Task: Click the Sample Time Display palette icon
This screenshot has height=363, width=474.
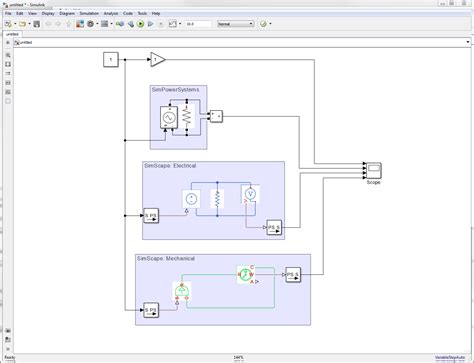Action: 8,73
